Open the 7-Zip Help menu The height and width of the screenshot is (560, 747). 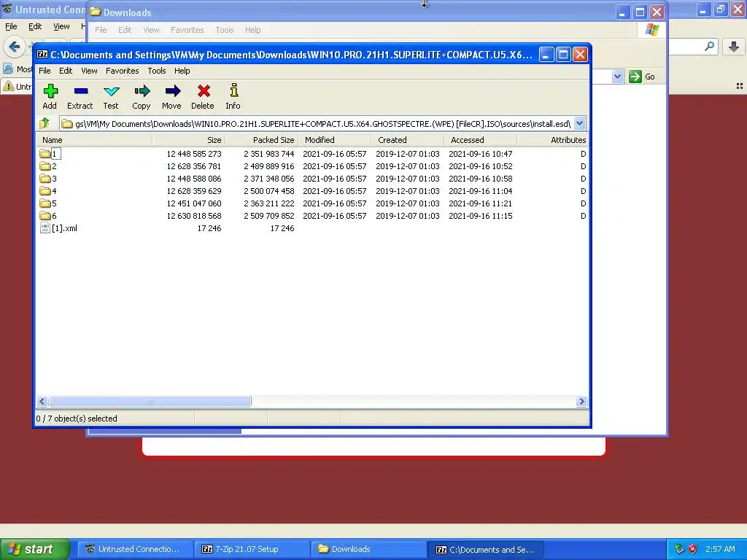(182, 71)
